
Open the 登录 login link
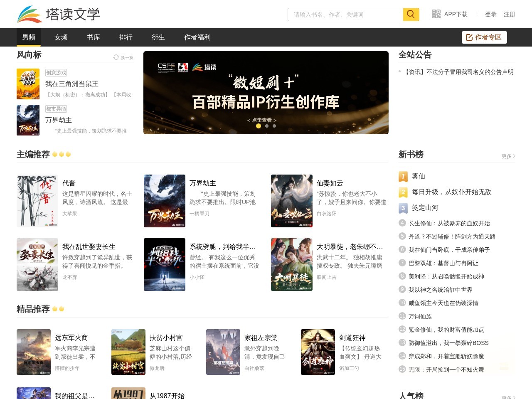pyautogui.click(x=491, y=14)
